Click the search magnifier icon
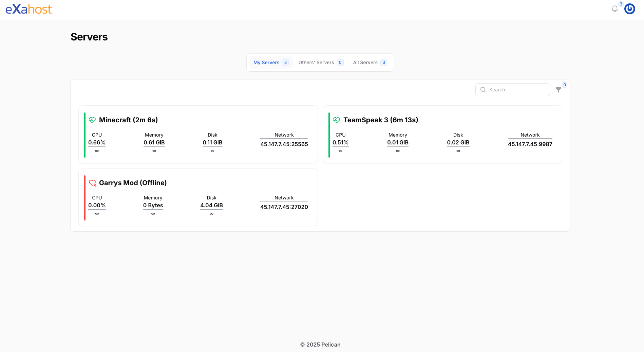Screen dimensions: 644x352 point(483,90)
